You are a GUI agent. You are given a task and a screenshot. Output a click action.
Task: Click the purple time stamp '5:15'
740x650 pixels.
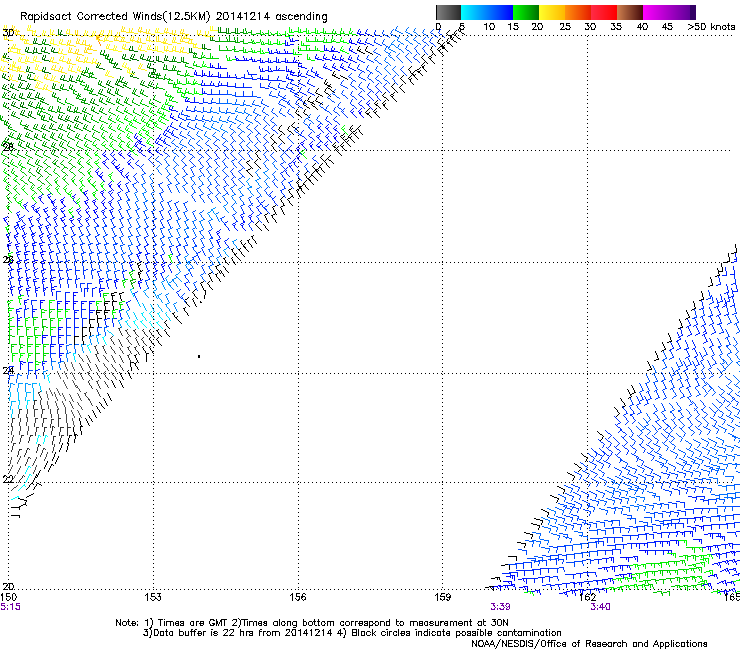(x=10, y=607)
